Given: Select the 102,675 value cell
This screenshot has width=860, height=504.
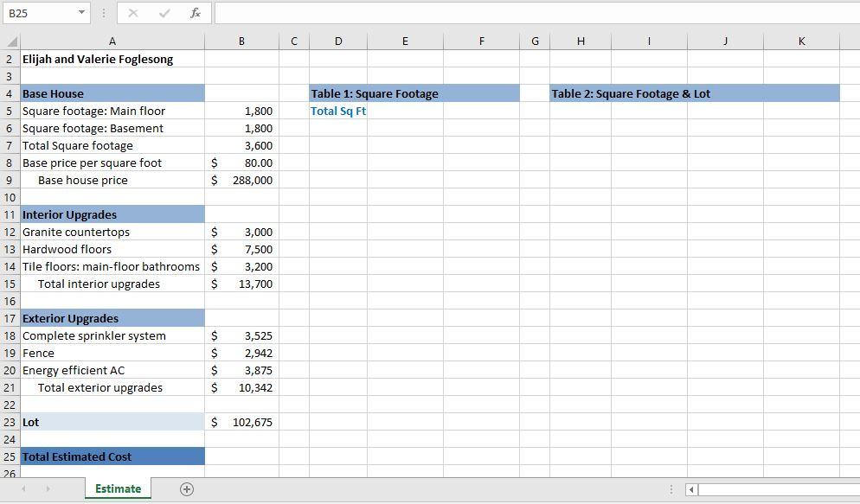Looking at the screenshot, I should pos(242,423).
